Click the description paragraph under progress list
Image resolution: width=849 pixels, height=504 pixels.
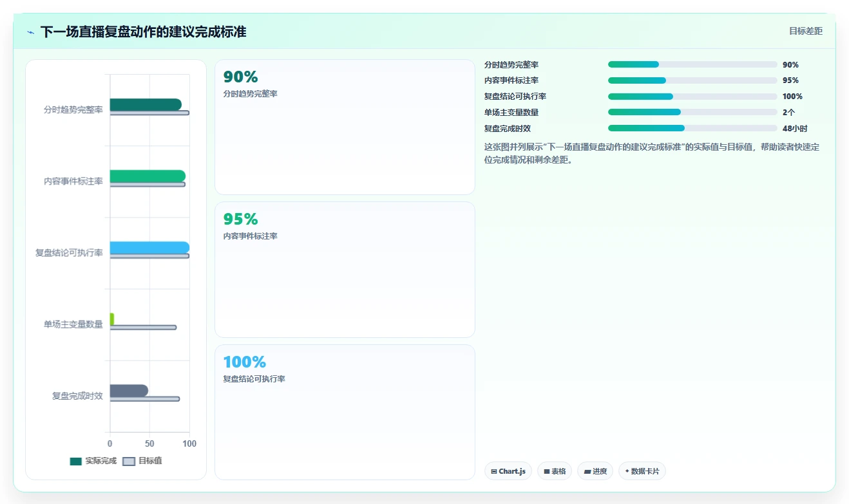(652, 153)
